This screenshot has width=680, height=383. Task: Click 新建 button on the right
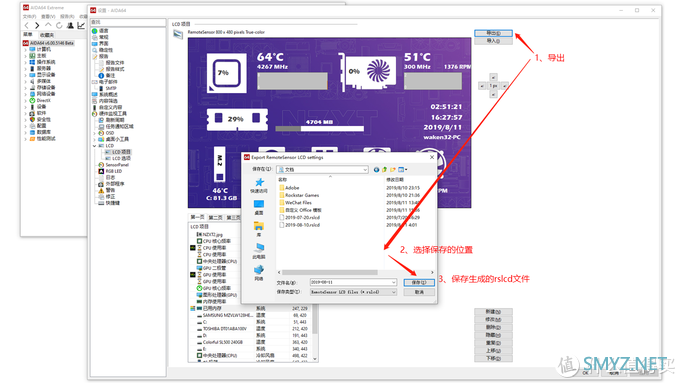click(x=493, y=311)
